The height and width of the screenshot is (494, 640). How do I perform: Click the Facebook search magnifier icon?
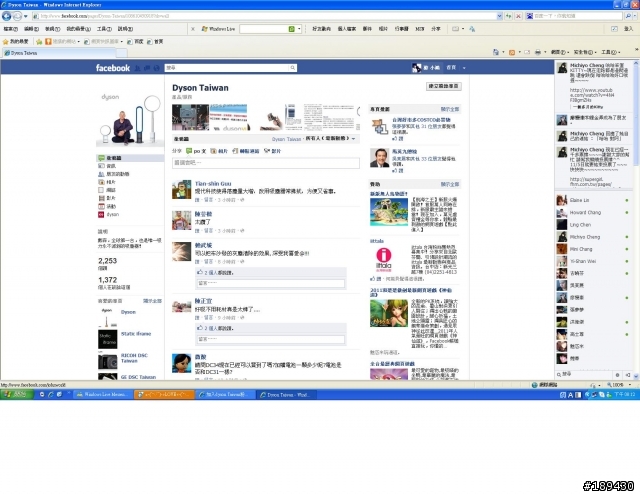[x=293, y=68]
